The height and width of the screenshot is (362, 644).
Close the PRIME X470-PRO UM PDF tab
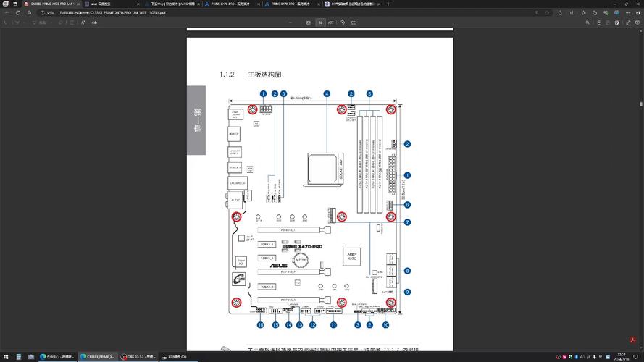[78, 4]
